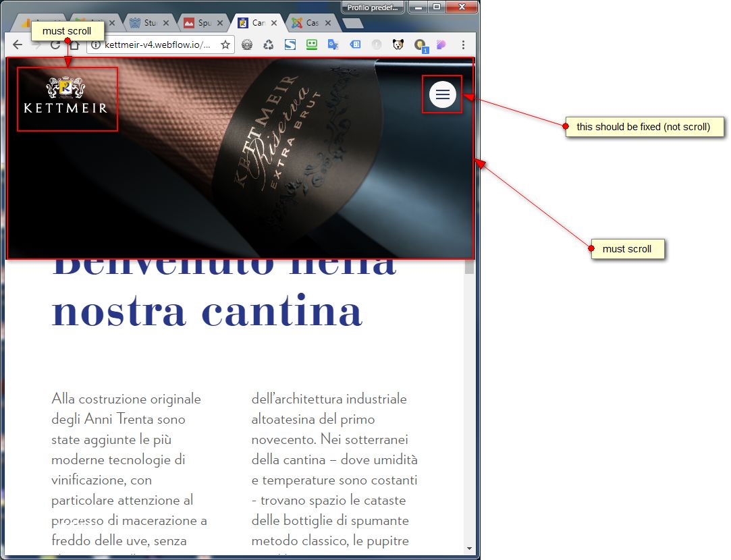Screen dimensions: 731x560
Task: Open a new tab
Action: tap(352, 24)
